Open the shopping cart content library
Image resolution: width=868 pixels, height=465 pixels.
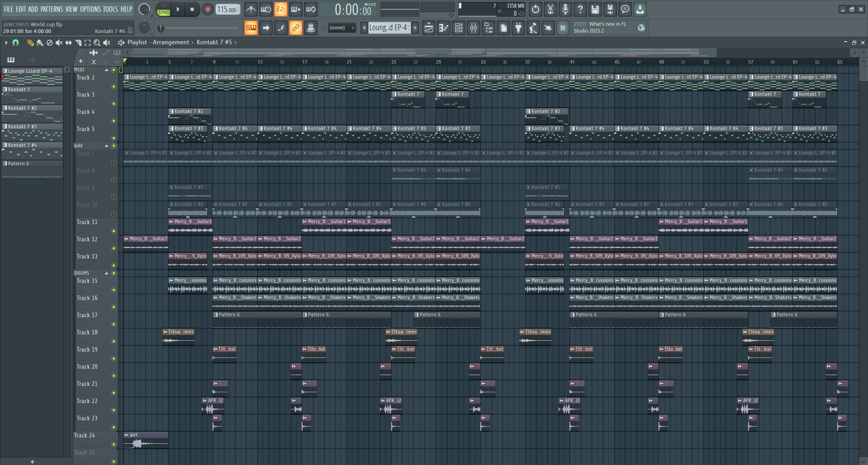click(563, 28)
